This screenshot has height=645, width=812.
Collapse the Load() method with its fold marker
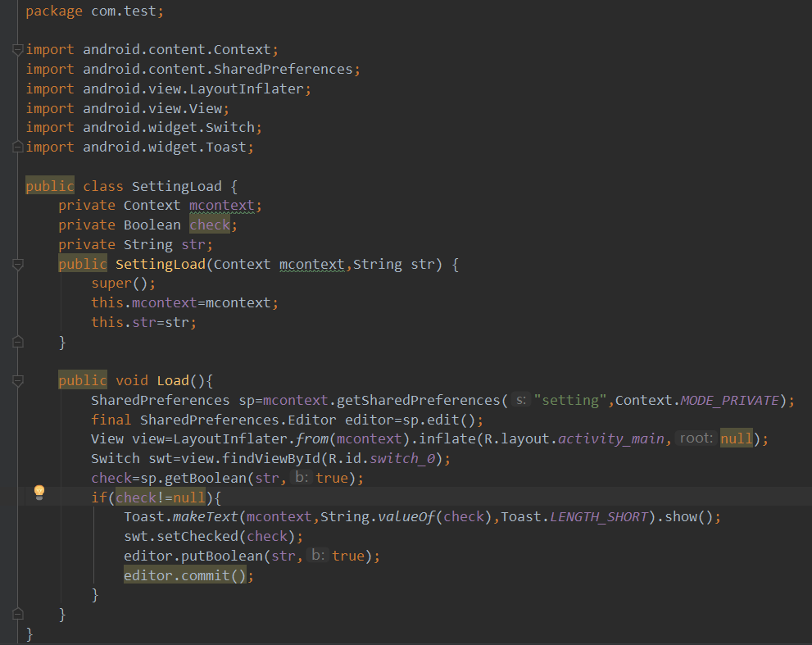pos(17,381)
